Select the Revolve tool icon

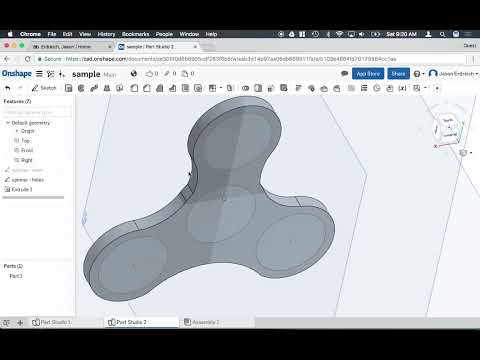(x=81, y=88)
